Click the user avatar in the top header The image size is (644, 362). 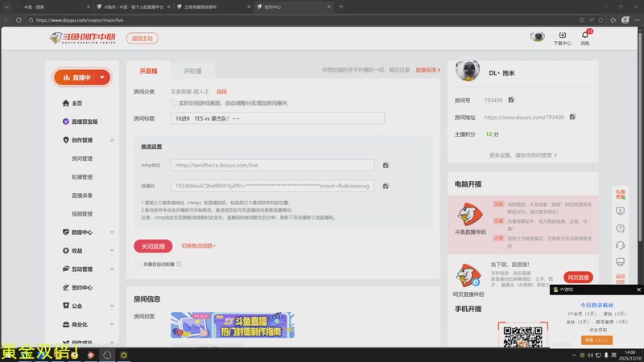click(537, 37)
